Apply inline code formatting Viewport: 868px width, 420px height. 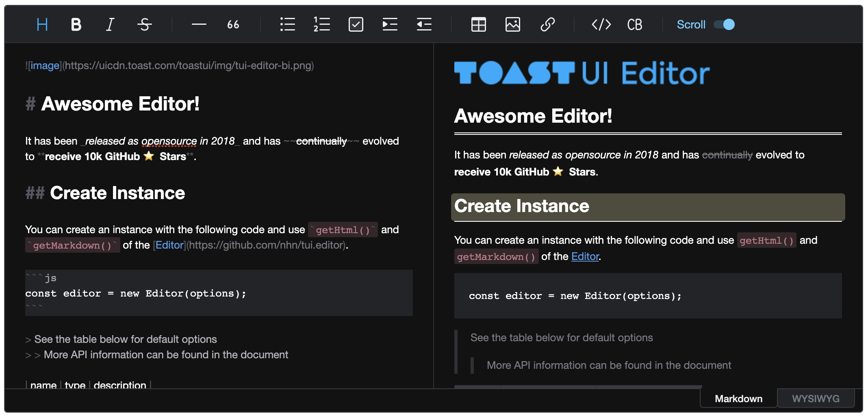601,25
